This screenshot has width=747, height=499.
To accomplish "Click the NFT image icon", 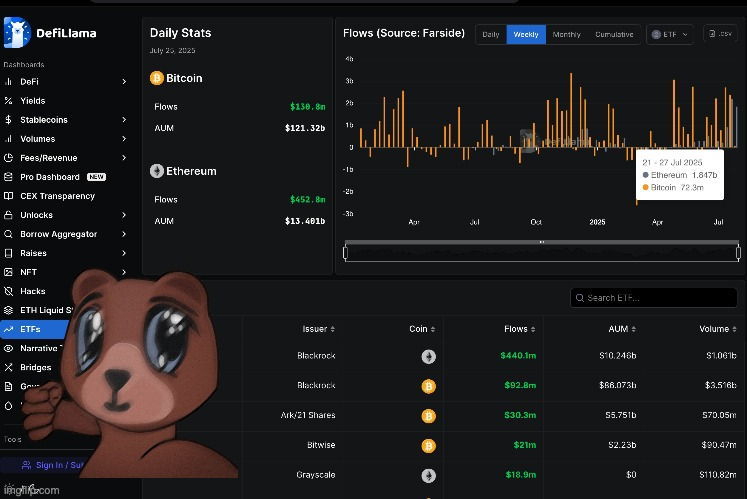I will pos(8,272).
